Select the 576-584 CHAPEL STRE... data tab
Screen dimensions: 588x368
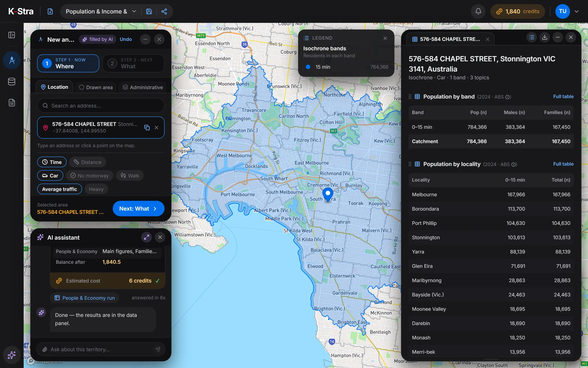coord(450,39)
